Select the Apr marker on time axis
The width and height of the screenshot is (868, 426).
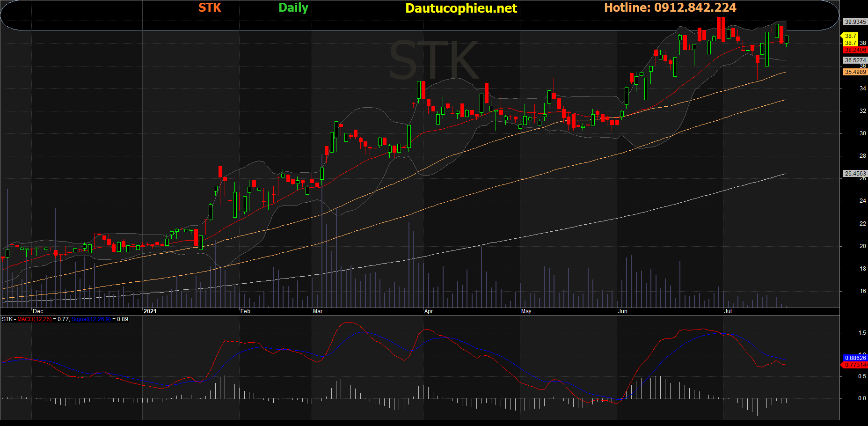428,311
